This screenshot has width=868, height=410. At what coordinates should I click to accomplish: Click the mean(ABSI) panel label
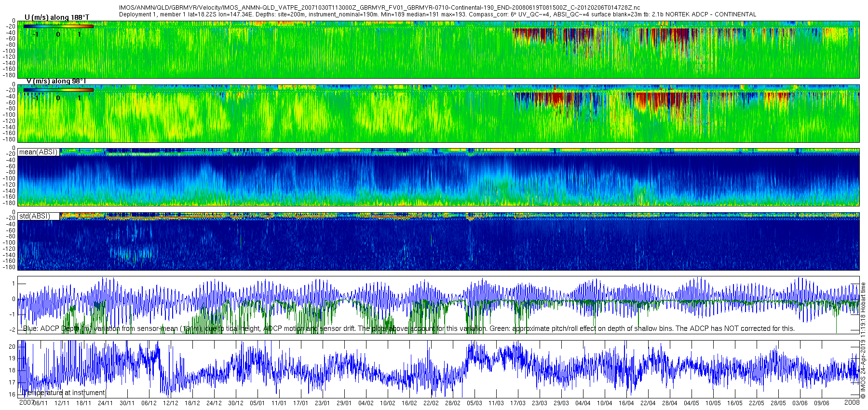click(38, 152)
